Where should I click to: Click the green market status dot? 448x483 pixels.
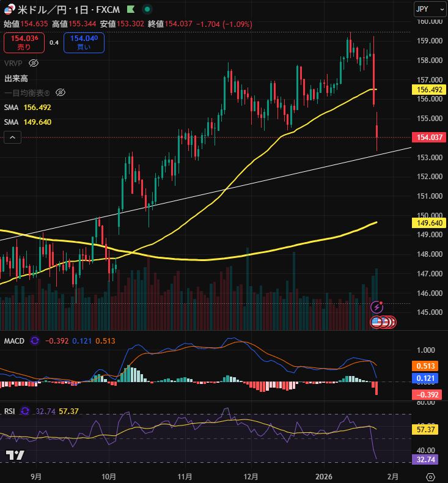coord(147,10)
